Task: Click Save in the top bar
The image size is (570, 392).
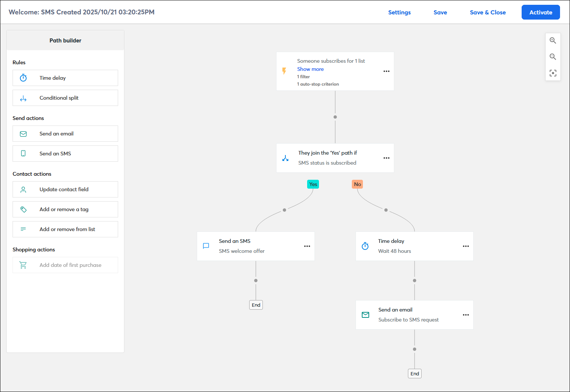Action: [x=440, y=13]
